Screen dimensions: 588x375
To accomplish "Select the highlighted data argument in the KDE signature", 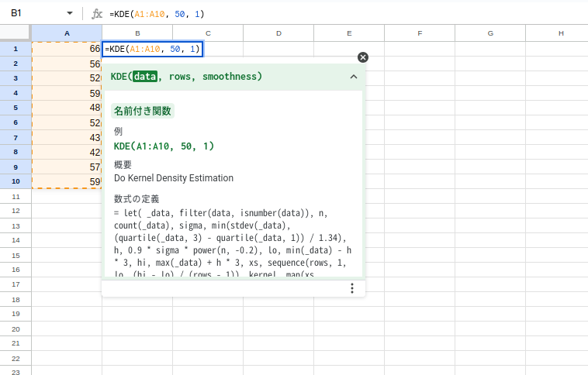I will click(145, 77).
